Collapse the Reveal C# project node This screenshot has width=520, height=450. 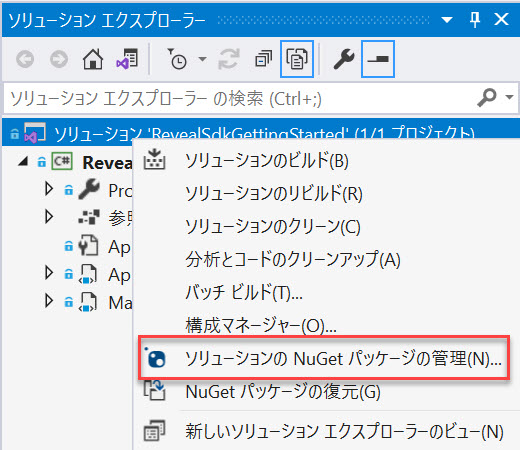point(23,162)
